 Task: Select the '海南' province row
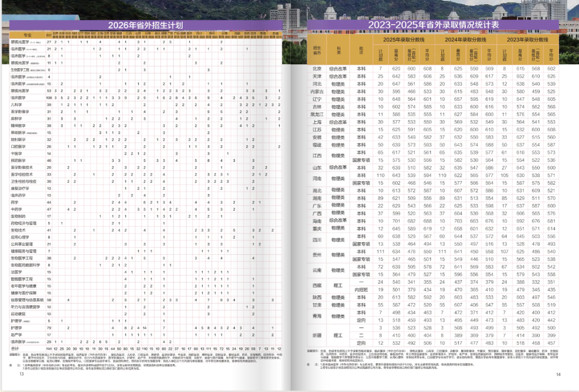[317, 221]
